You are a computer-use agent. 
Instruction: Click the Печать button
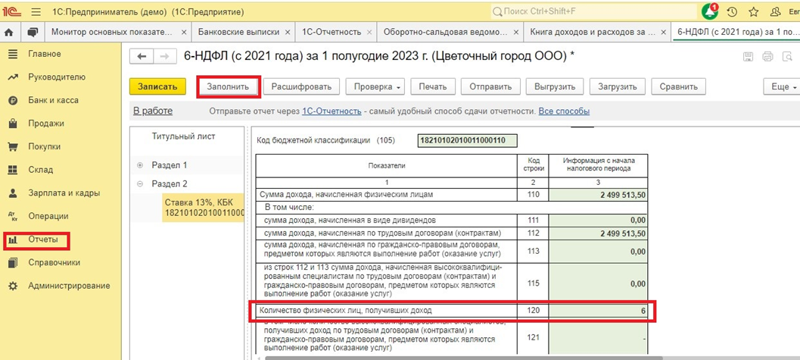tap(433, 87)
